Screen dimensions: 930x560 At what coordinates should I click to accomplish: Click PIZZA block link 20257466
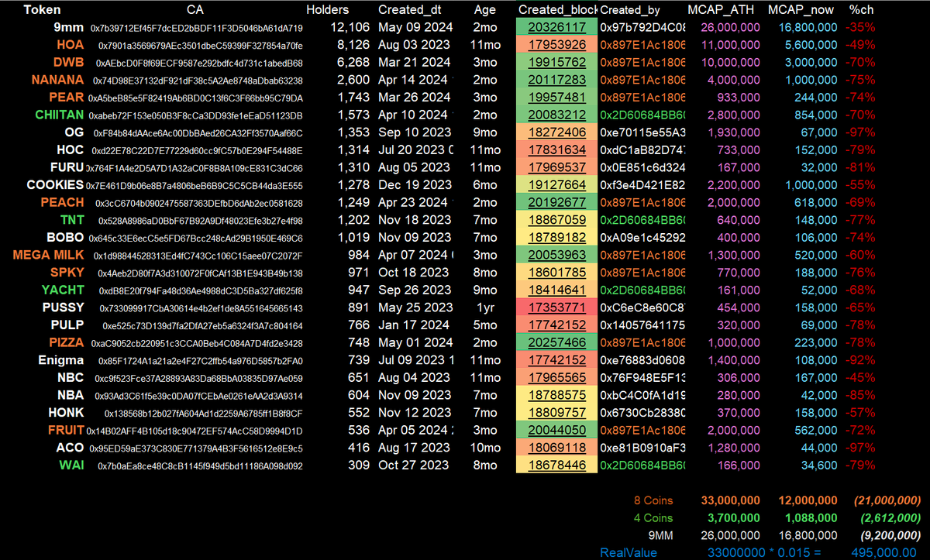[x=556, y=342]
